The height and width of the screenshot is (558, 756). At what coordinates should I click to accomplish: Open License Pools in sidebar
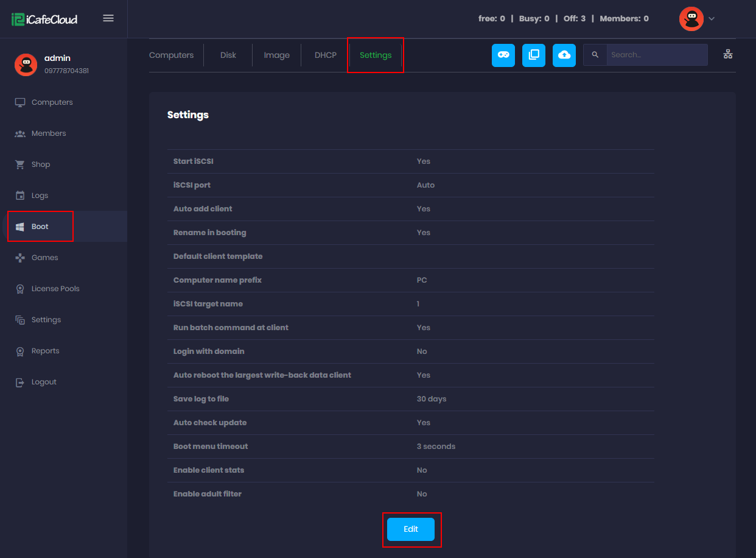[x=55, y=289]
